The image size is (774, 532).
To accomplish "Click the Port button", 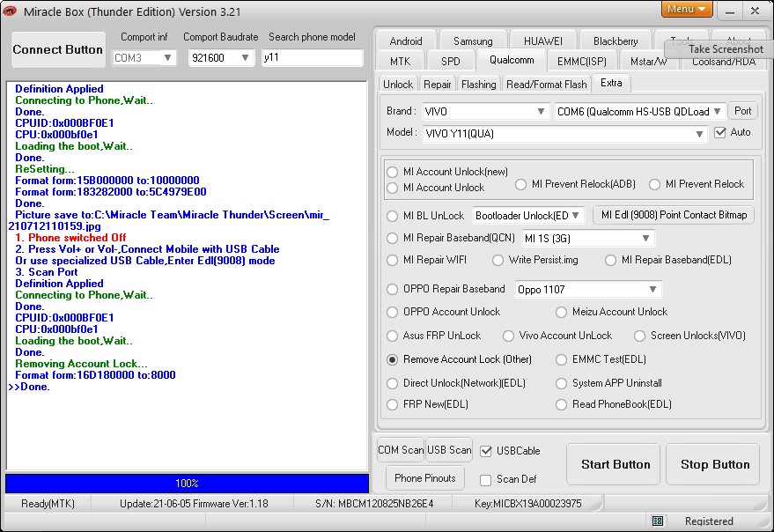I will click(x=743, y=111).
